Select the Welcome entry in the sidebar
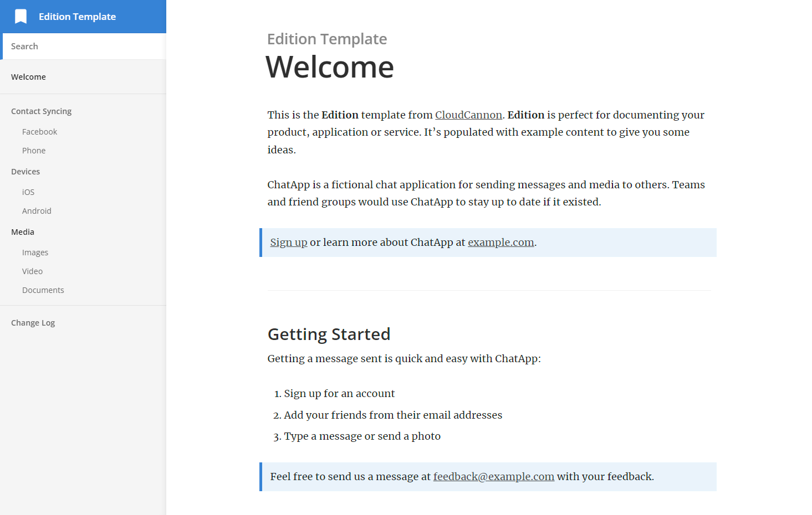This screenshot has height=515, width=812. 28,76
